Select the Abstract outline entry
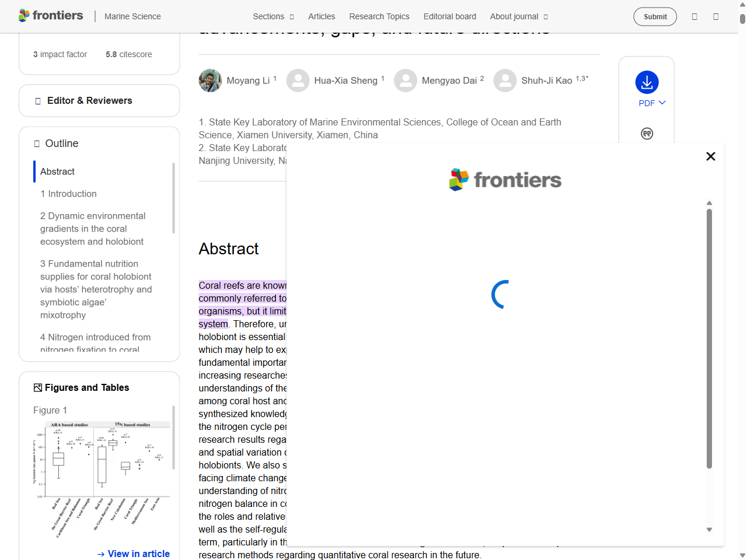This screenshot has height=560, width=747. coord(57,171)
